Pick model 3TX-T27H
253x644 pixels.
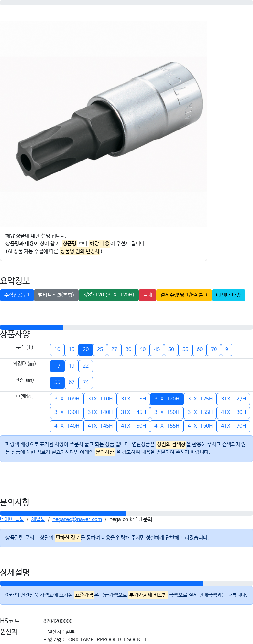coord(233,399)
